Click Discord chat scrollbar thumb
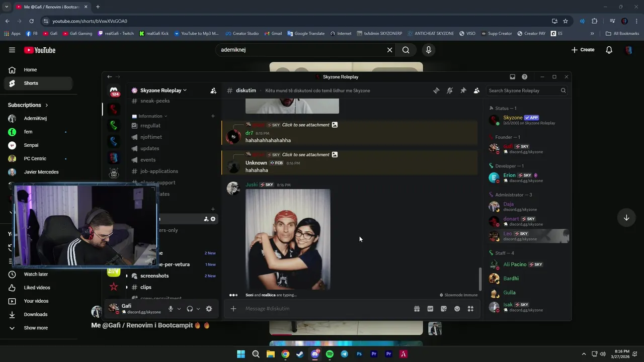 480,279
